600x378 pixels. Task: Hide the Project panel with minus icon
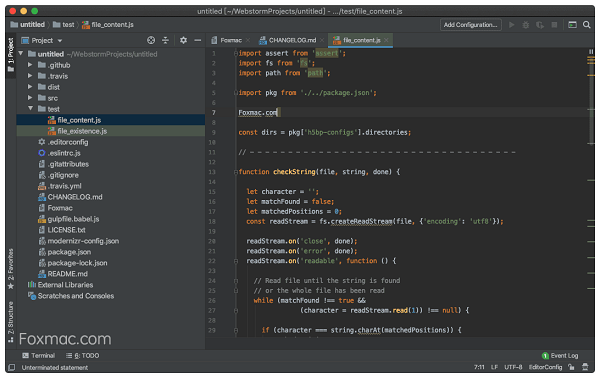(198, 40)
